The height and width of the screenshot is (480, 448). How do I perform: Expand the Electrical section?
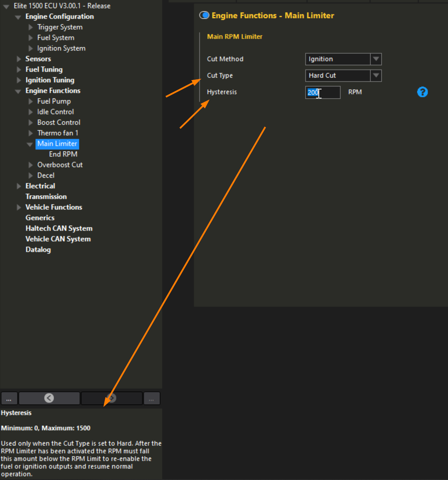[18, 186]
